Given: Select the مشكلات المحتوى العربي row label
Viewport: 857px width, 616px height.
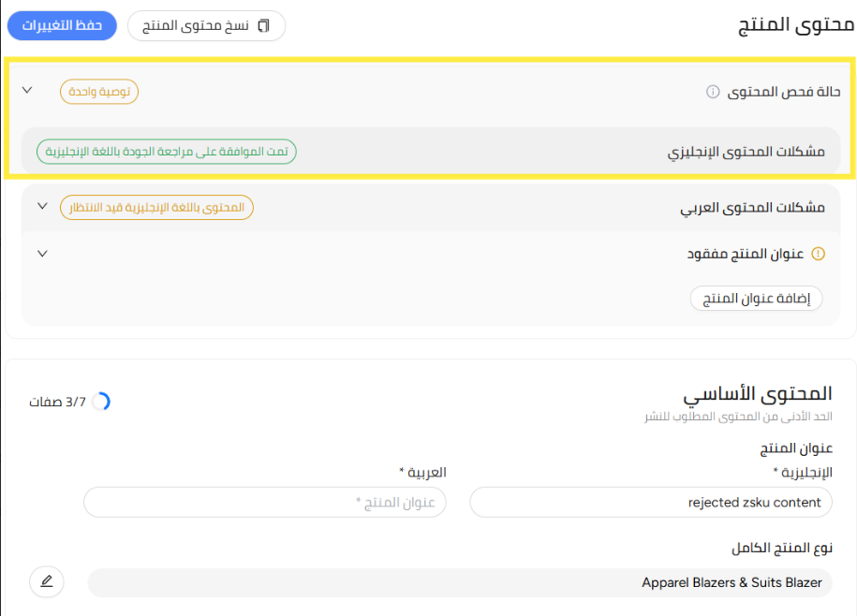Looking at the screenshot, I should tap(752, 208).
